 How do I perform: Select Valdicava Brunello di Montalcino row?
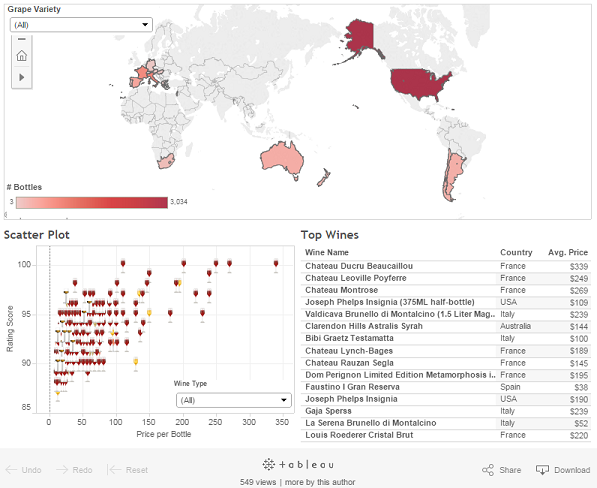(446, 314)
